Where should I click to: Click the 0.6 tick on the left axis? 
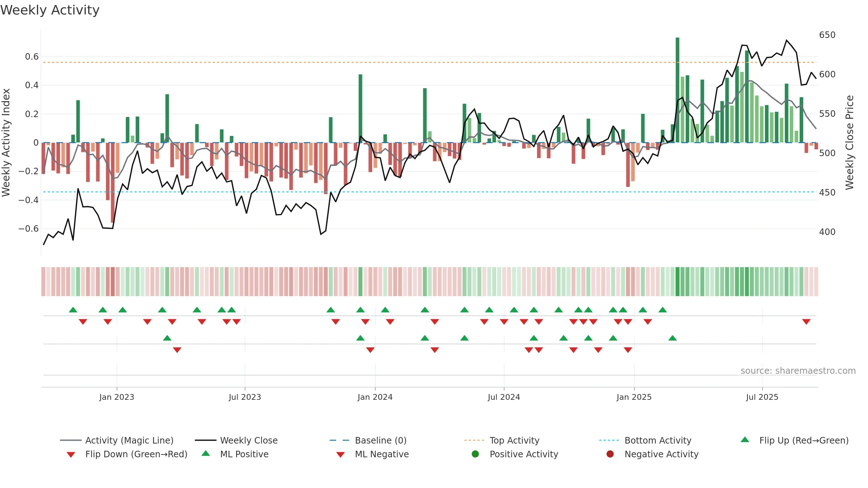(x=32, y=57)
